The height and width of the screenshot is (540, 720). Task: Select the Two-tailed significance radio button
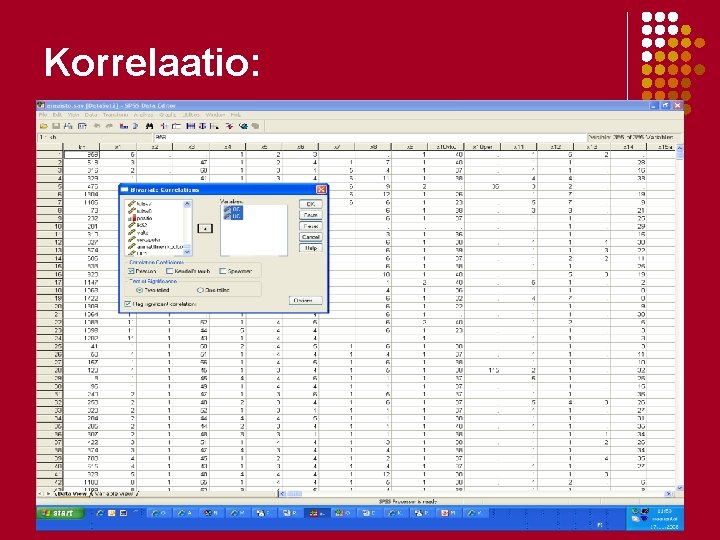tap(140, 290)
